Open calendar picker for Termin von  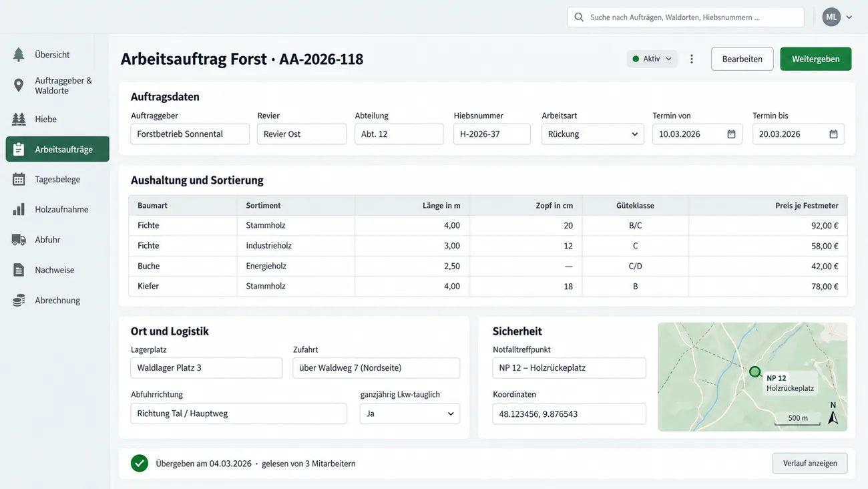click(x=731, y=134)
